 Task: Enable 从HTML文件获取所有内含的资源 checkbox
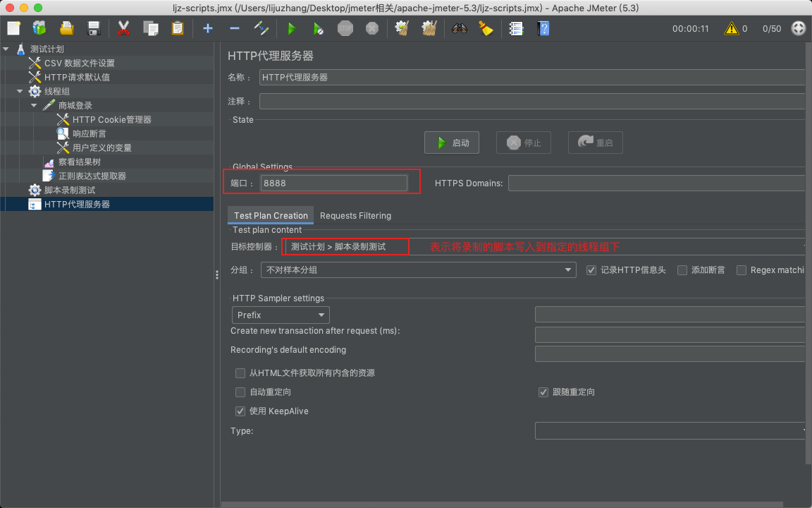point(240,373)
